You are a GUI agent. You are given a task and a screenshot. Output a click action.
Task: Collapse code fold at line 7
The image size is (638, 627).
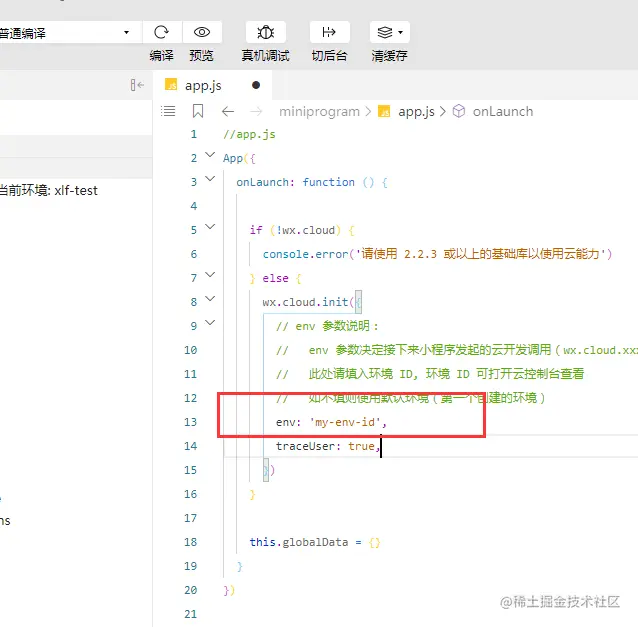[x=210, y=275]
